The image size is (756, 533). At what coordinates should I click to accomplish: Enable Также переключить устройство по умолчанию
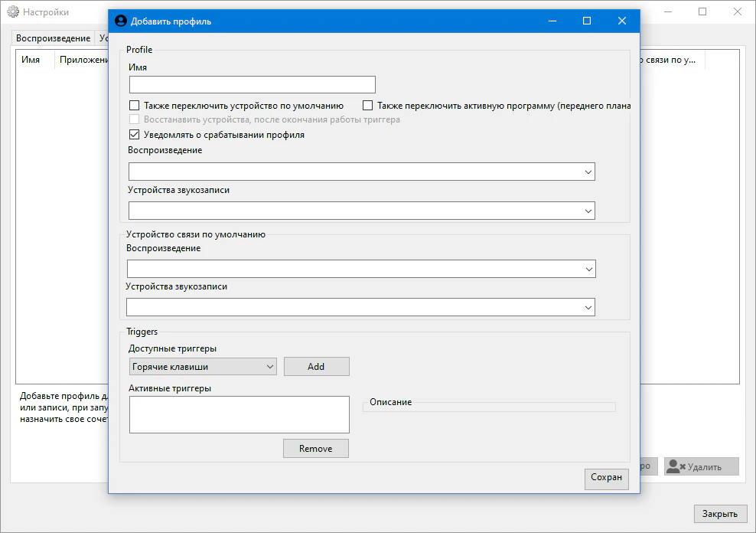point(135,106)
